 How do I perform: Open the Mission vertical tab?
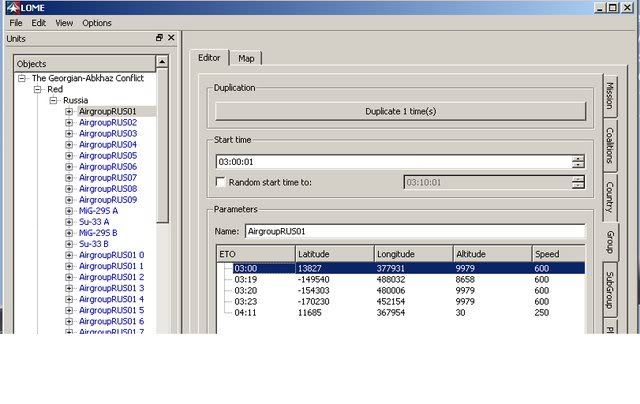[x=610, y=96]
